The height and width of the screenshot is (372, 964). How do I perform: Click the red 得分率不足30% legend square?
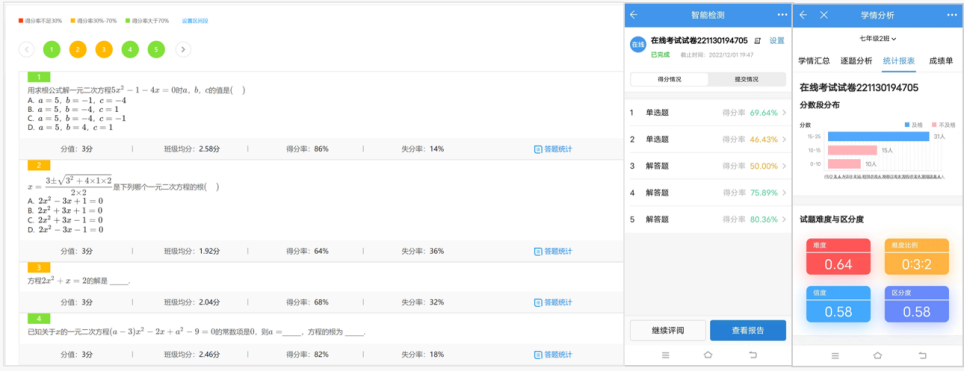[21, 20]
